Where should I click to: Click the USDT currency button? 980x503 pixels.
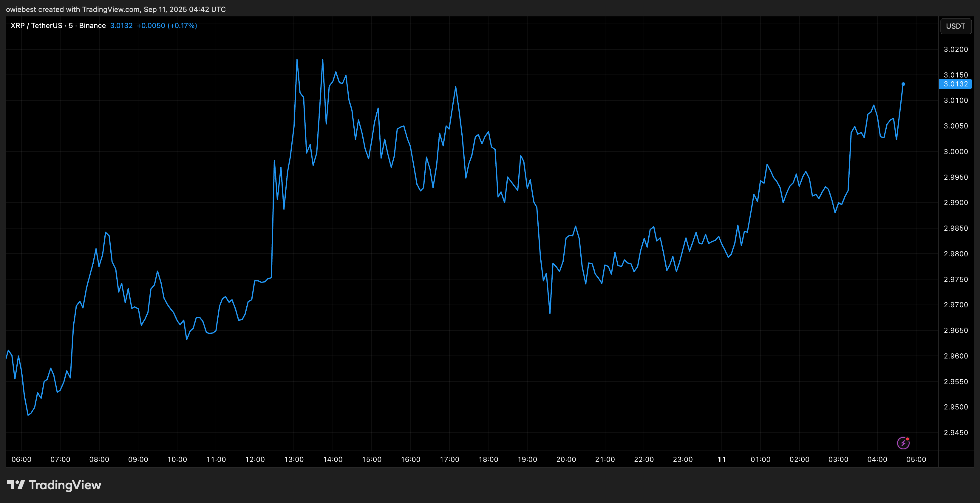956,26
